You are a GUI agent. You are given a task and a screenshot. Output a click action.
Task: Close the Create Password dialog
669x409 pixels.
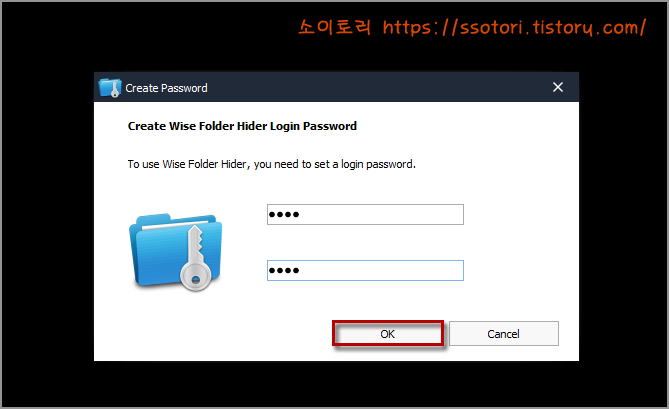[558, 87]
